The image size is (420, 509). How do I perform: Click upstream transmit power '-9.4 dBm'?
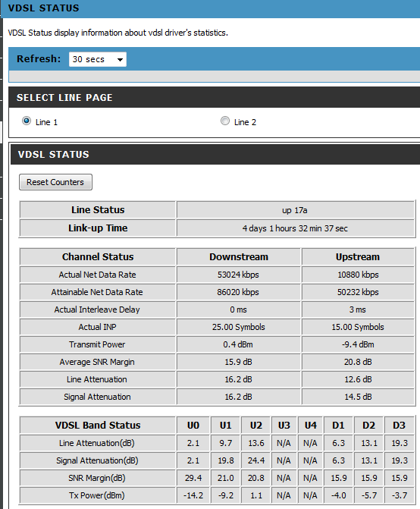coord(358,344)
